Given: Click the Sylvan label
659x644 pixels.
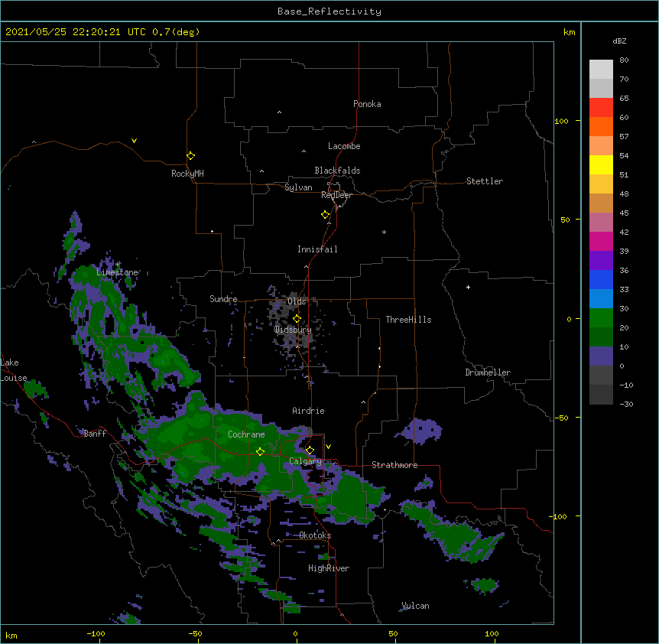Looking at the screenshot, I should coord(298,187).
